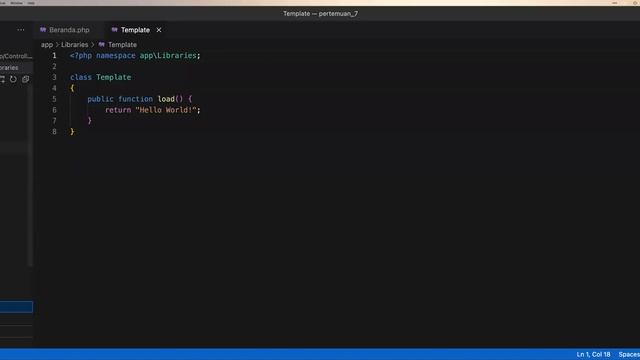The image size is (640, 360).
Task: Close the Template tab
Action: (x=159, y=30)
